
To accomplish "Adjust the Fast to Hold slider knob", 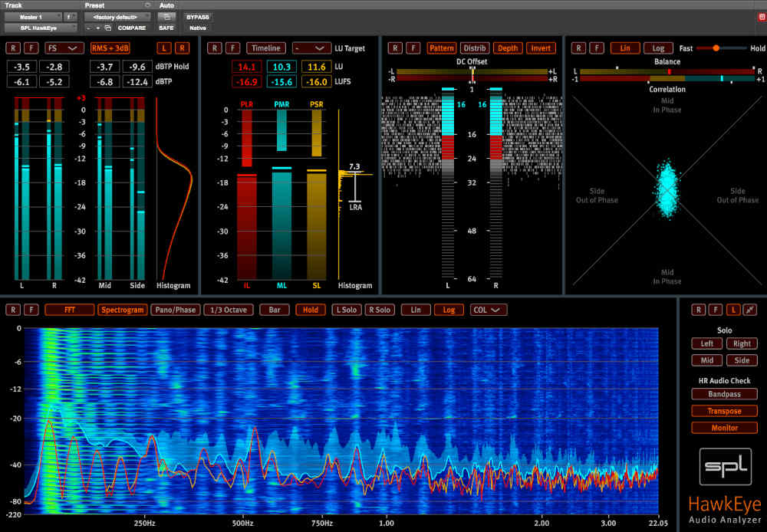I will [x=716, y=48].
